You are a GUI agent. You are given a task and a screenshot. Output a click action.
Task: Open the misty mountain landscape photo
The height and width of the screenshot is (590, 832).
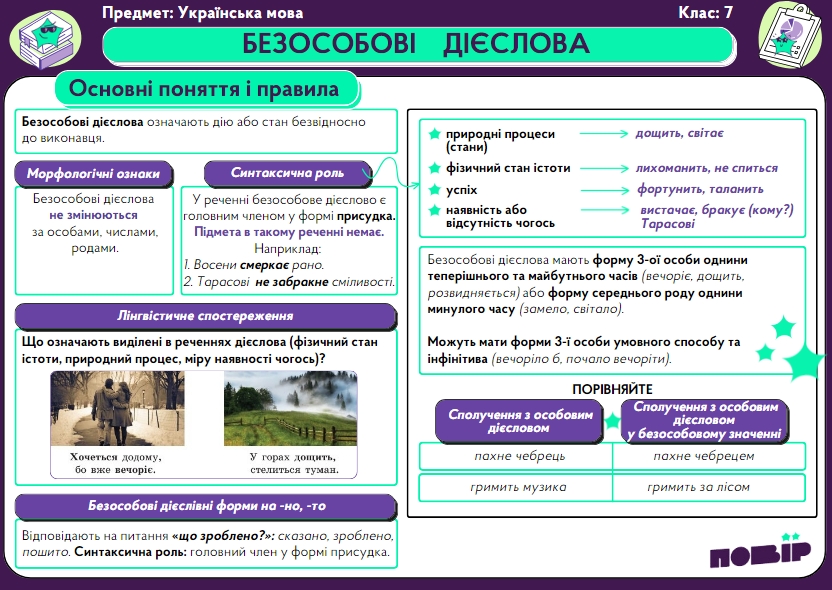click(x=291, y=409)
